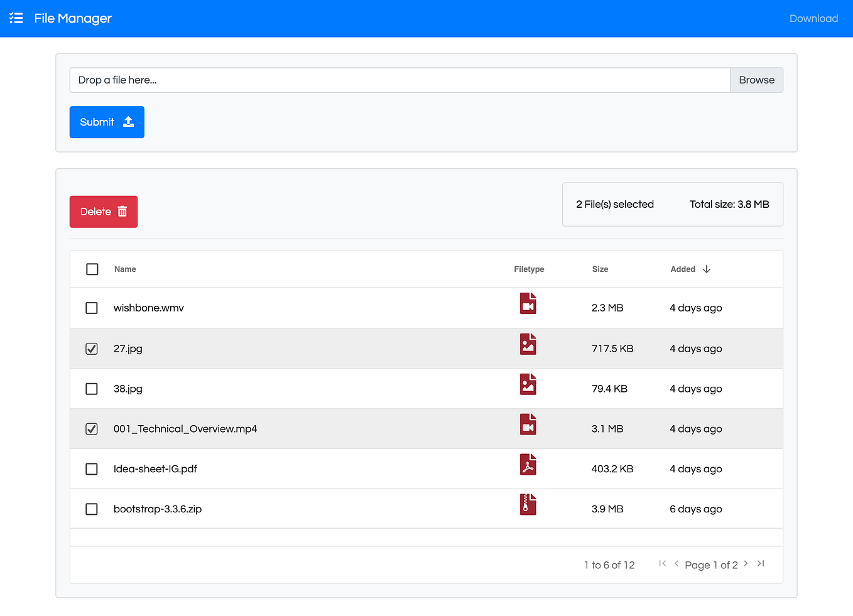853x616 pixels.
Task: Click the Submit upload button
Action: (107, 122)
